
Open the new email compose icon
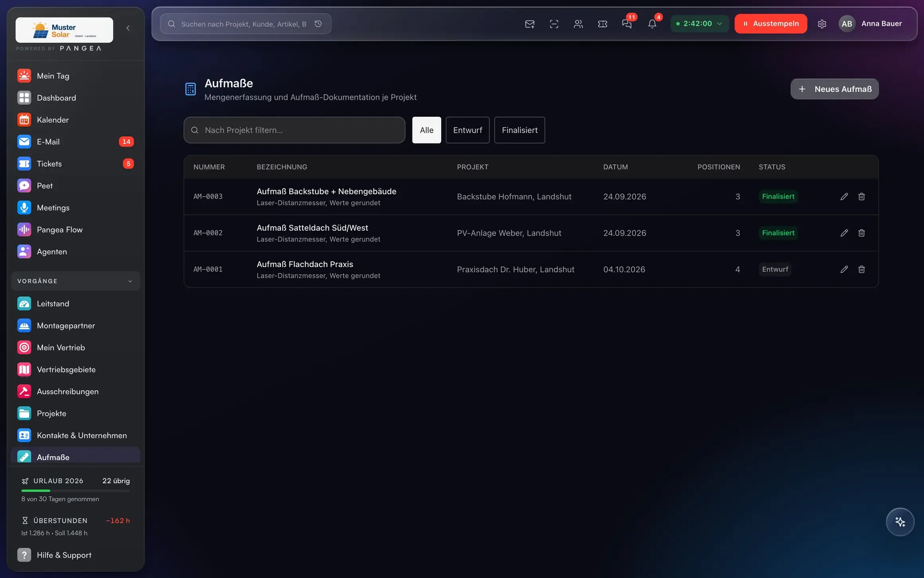tap(529, 24)
